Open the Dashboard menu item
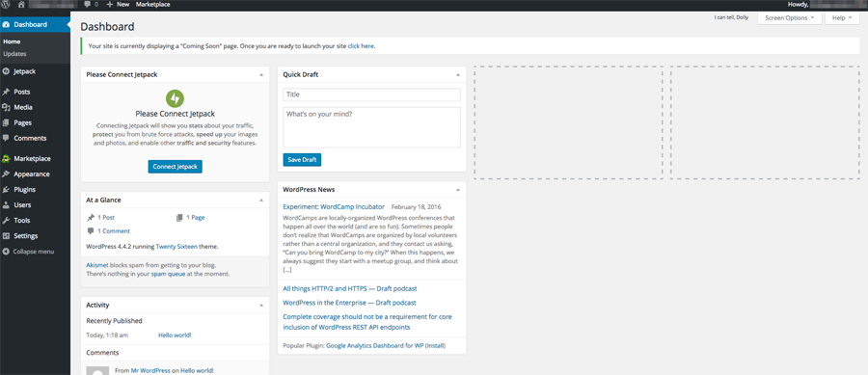 [x=35, y=24]
